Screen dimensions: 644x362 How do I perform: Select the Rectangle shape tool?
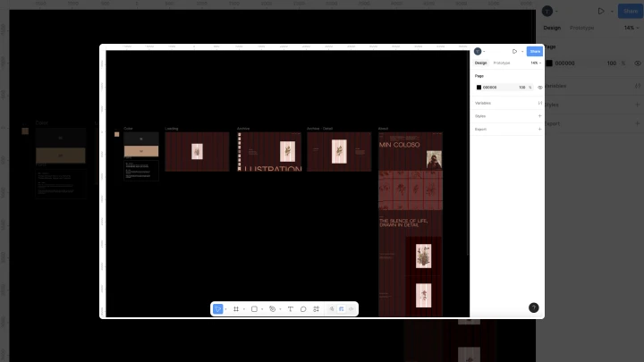tap(254, 309)
